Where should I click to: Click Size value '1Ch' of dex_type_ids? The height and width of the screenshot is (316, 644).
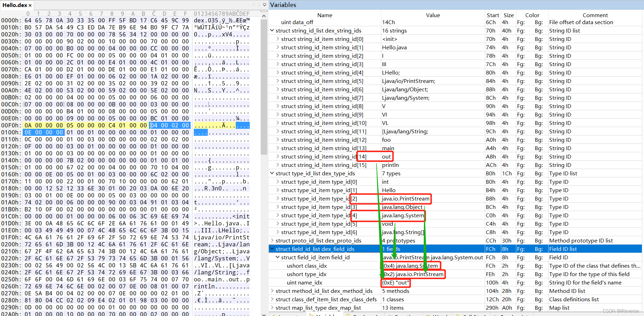(507, 173)
